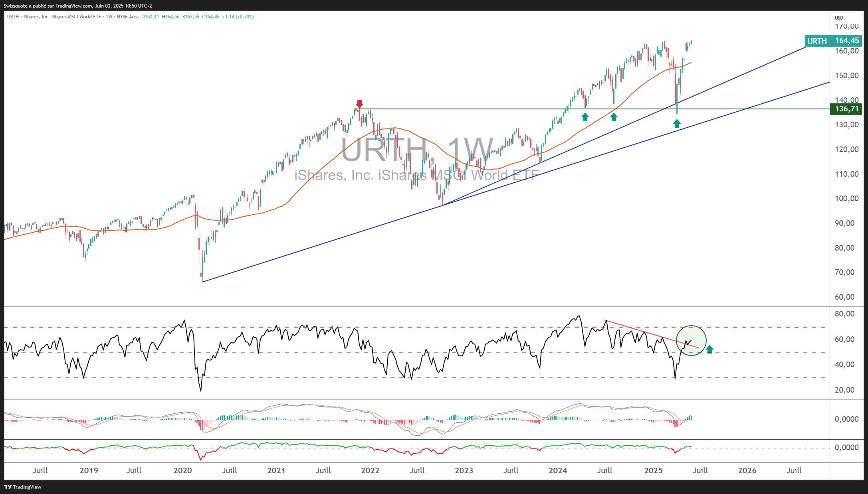Screen dimensions: 868x494
Task: Click the 20,00 label on RSI pane axis
Action: [845, 390]
